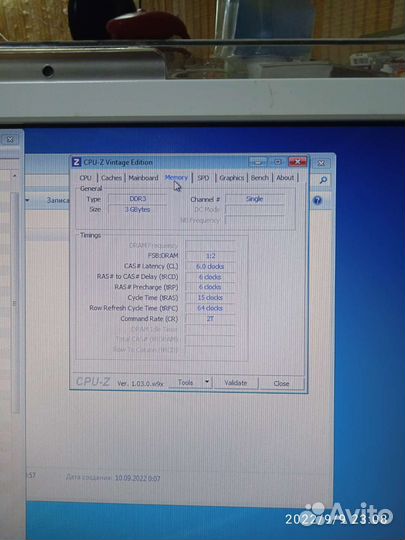Open the About tab
405x540 pixels.
click(x=285, y=178)
